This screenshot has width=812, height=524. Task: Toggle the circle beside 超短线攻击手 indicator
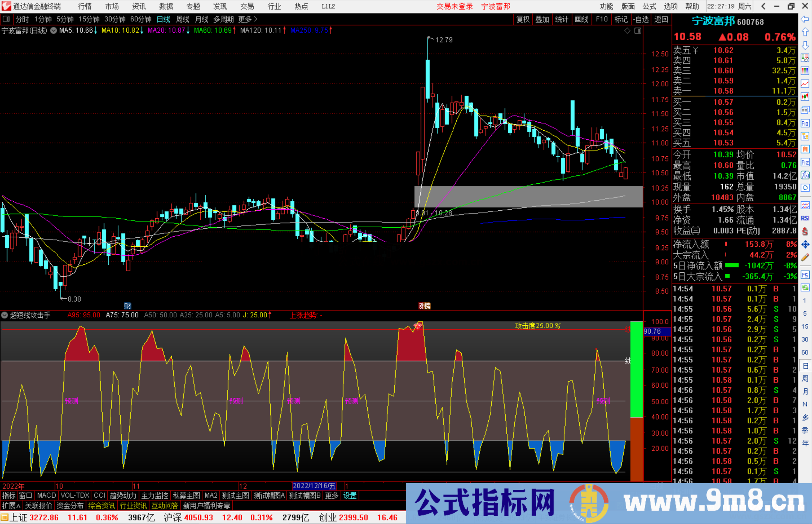click(5, 315)
